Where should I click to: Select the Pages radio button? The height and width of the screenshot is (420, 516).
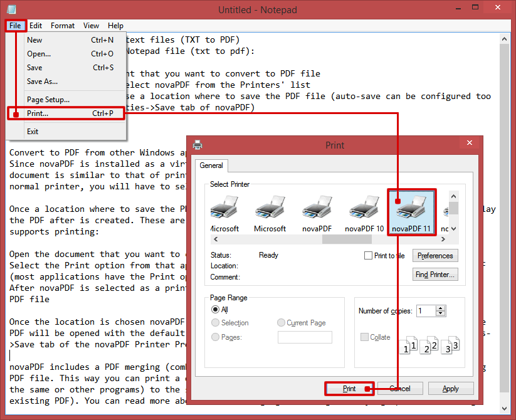tap(215, 337)
